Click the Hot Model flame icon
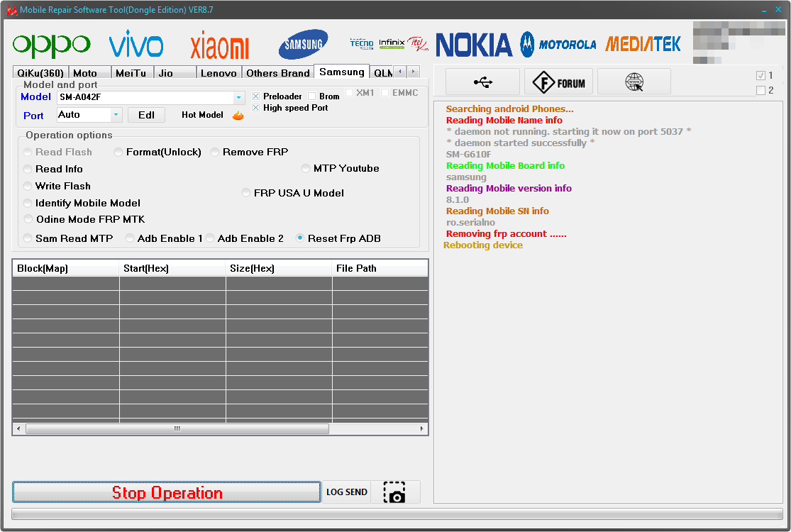The width and height of the screenshot is (791, 532). [238, 116]
